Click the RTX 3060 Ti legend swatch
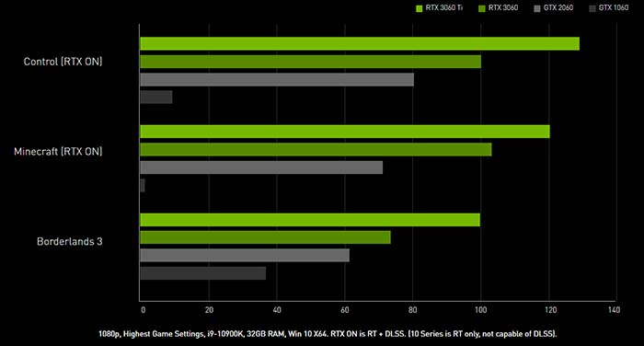The image size is (644, 346). tap(419, 8)
